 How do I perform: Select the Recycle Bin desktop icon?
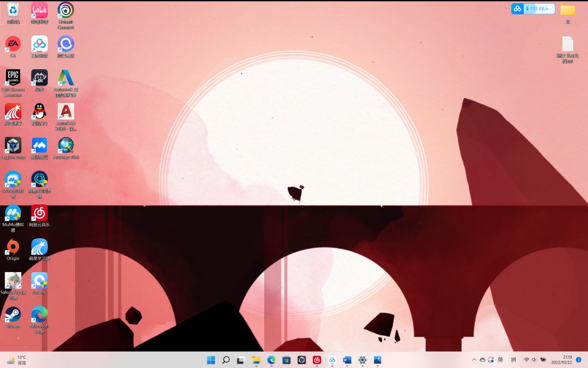click(x=13, y=14)
